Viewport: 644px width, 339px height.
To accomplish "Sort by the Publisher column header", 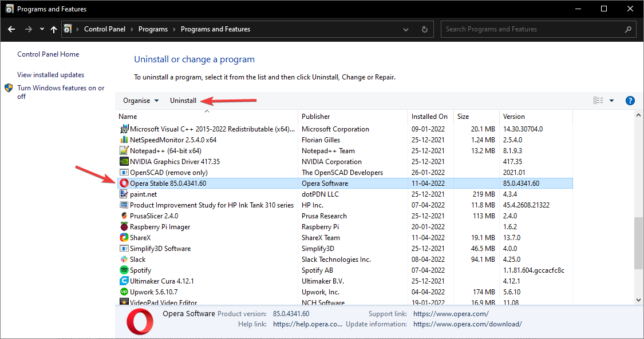I will 353,117.
